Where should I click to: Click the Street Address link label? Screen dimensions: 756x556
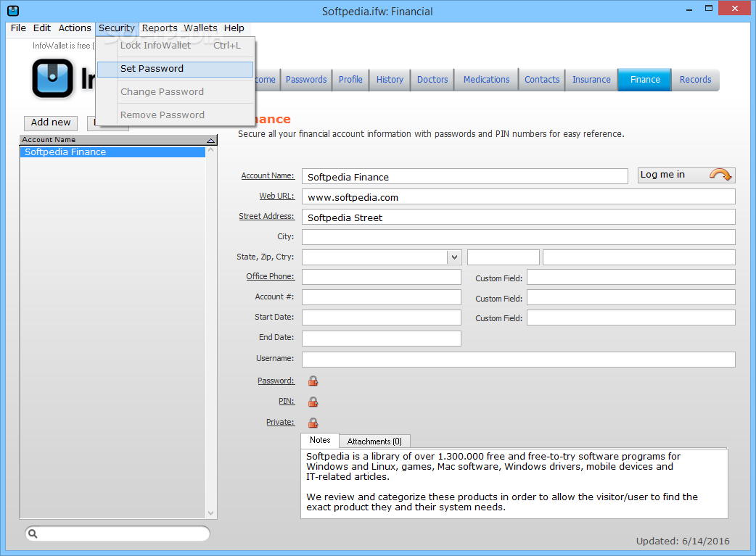click(x=266, y=216)
